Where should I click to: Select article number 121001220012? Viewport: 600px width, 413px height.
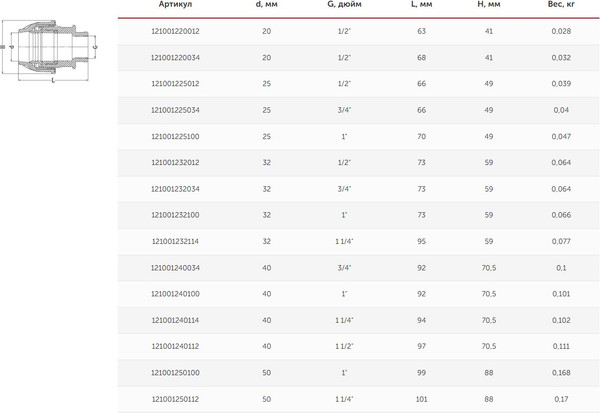pos(175,33)
